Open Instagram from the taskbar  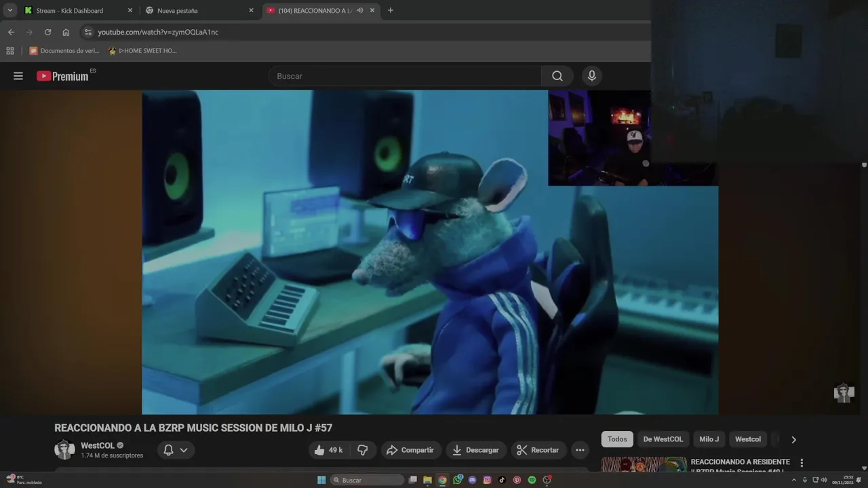487,480
